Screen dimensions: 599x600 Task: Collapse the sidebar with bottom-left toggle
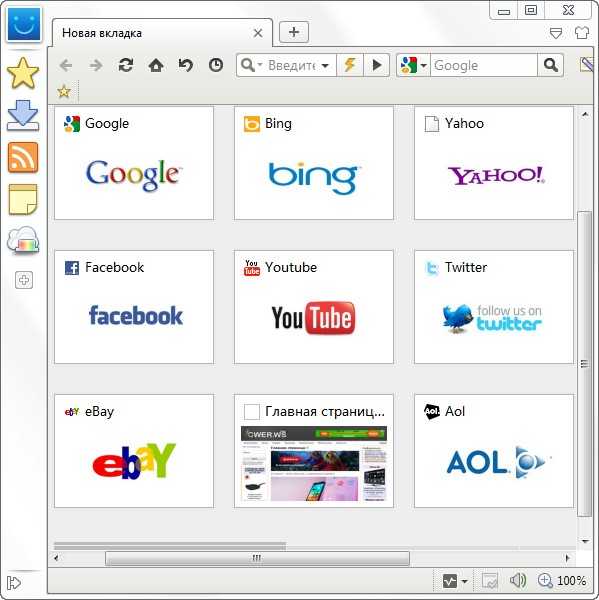click(14, 583)
